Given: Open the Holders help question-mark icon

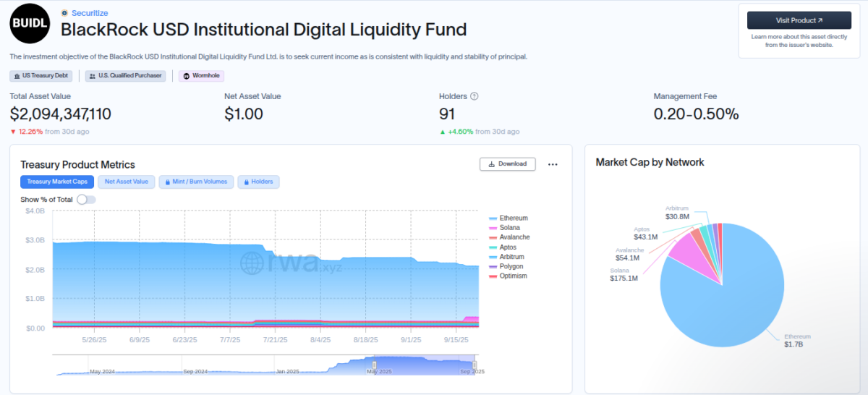Looking at the screenshot, I should click(475, 96).
